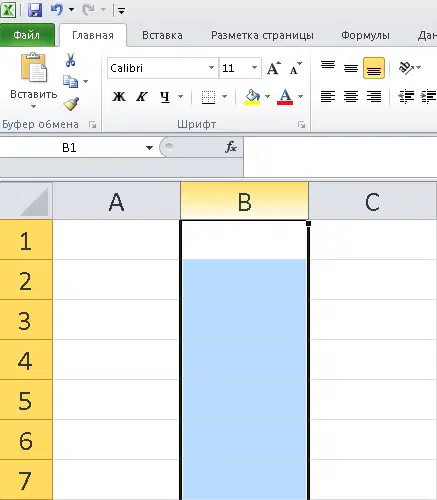Click the insert function fx icon
437x500 pixels.
[x=231, y=147]
